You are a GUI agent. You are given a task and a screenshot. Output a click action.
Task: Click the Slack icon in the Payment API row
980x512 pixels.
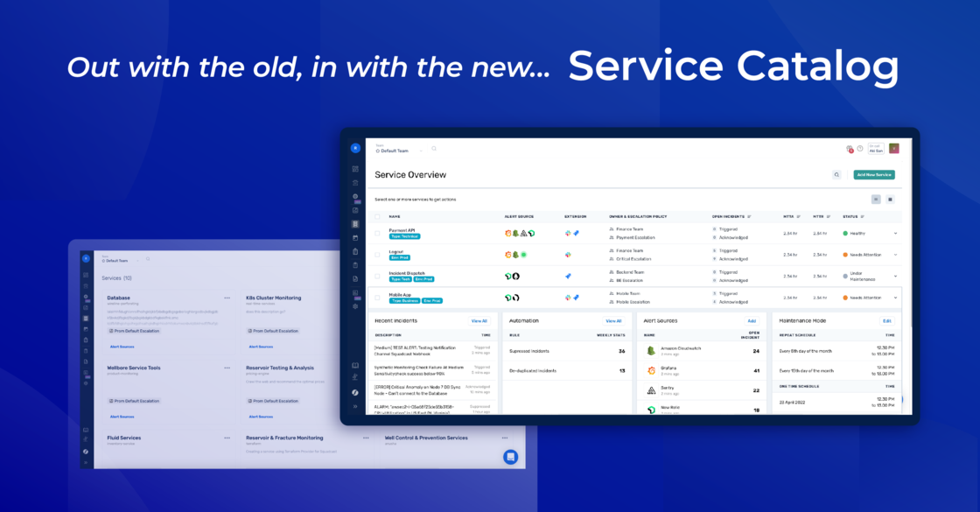point(568,233)
